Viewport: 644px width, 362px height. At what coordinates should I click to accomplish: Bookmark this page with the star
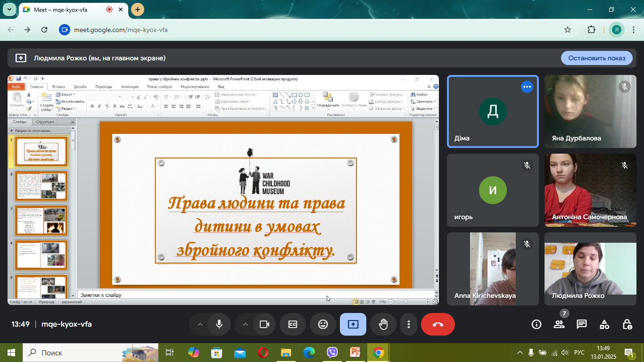pos(568,30)
